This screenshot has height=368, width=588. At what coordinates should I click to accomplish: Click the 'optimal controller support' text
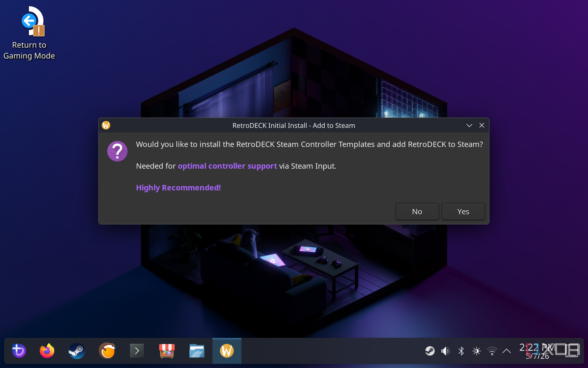coord(227,166)
